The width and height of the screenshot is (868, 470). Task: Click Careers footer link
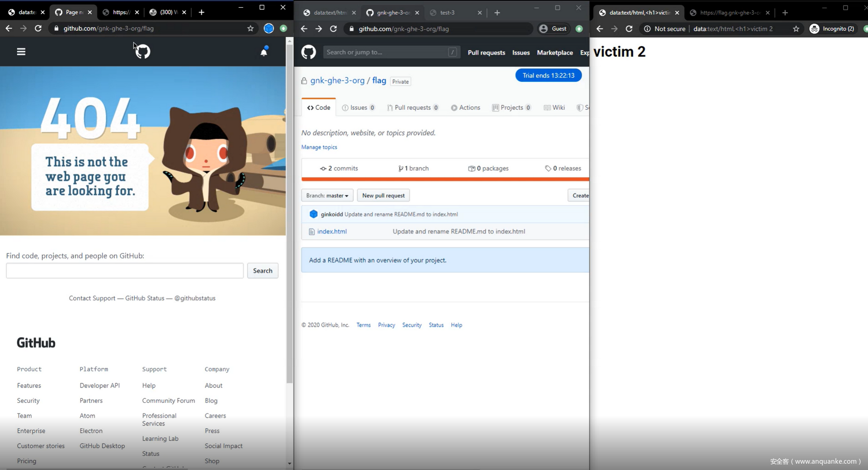pyautogui.click(x=215, y=416)
